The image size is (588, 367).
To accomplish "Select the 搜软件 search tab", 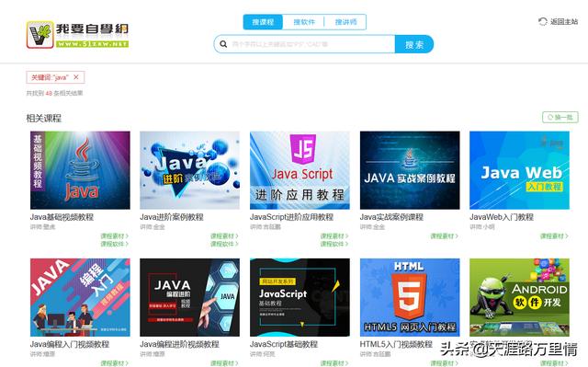I will pyautogui.click(x=304, y=22).
